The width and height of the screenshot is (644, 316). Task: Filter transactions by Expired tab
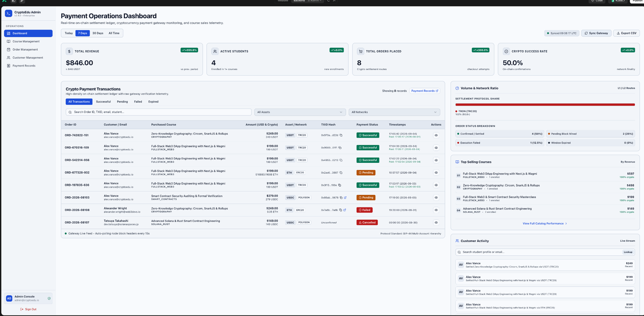click(x=153, y=101)
